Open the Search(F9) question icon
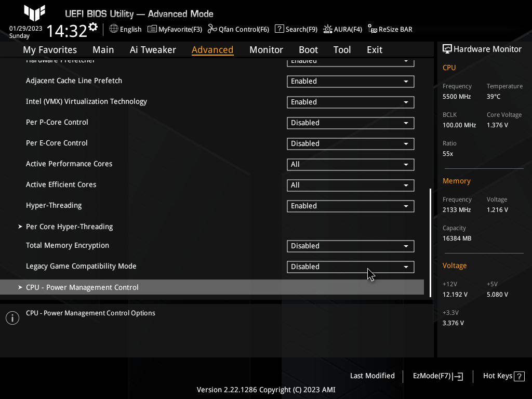Image resolution: width=532 pixels, height=399 pixels. point(279,29)
